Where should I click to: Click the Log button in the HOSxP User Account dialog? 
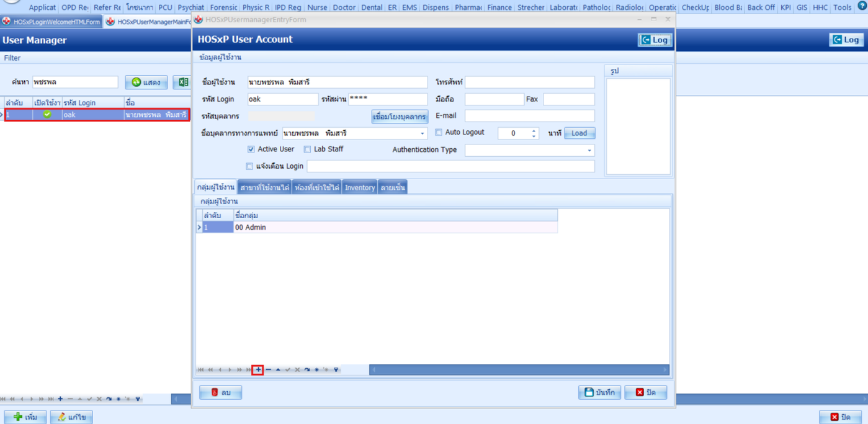(655, 40)
